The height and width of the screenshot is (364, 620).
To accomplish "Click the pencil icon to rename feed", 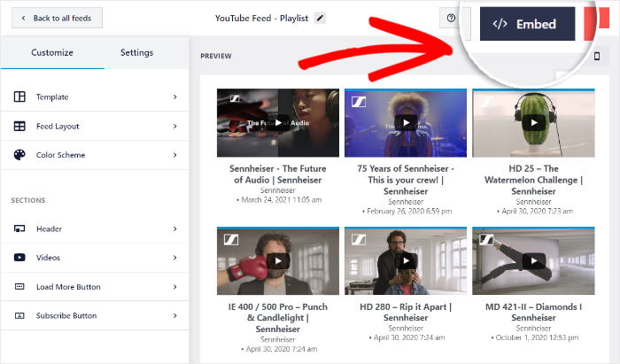I will click(x=320, y=18).
